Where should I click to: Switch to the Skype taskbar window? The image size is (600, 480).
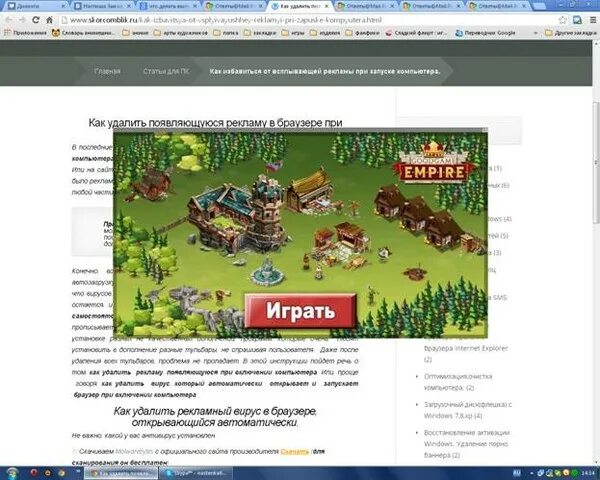pyautogui.click(x=194, y=473)
